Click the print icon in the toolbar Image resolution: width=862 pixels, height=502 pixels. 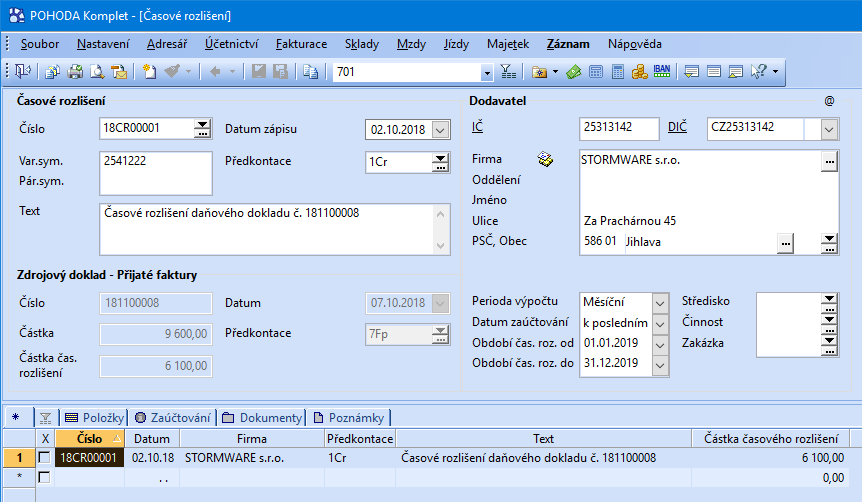coord(74,72)
